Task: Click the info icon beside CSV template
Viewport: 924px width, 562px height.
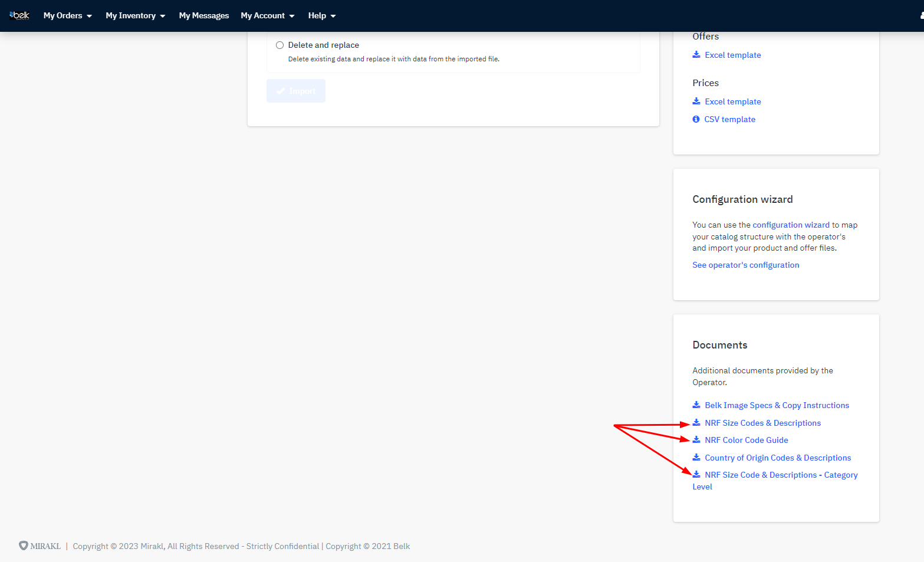Action: tap(696, 119)
